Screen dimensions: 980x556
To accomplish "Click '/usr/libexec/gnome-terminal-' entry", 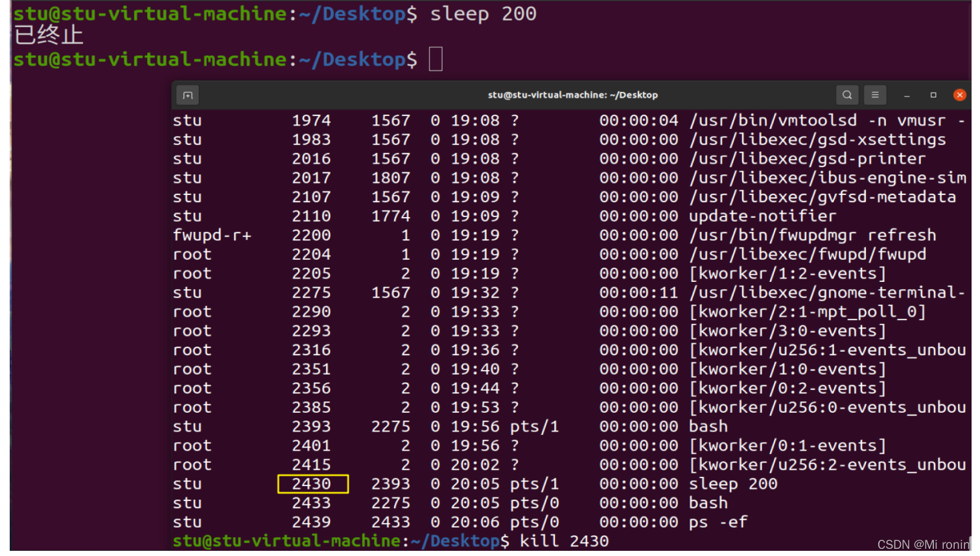I will [x=827, y=293].
